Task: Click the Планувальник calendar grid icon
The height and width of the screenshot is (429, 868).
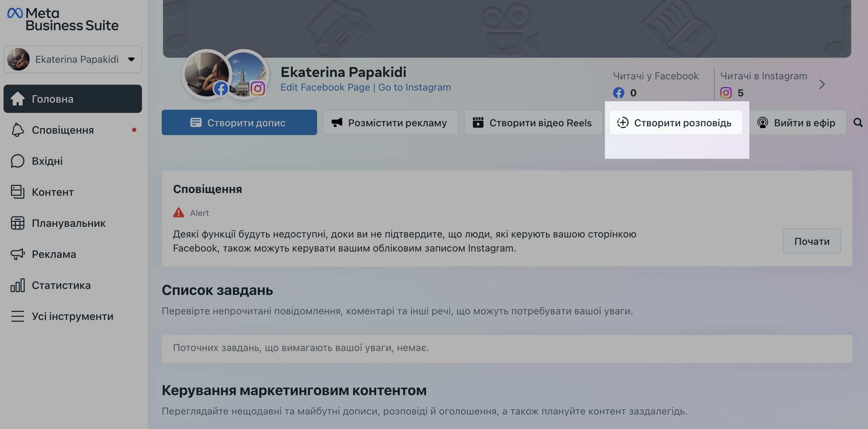Action: click(x=17, y=223)
